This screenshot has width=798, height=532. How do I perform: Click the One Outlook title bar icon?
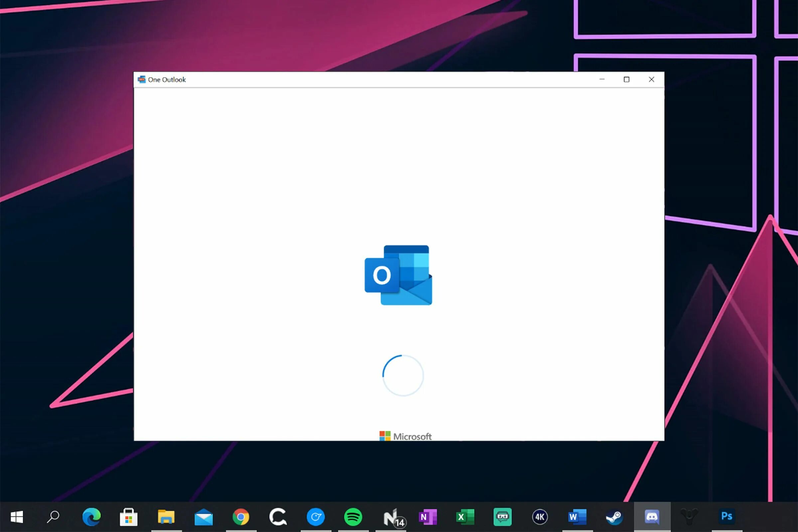pyautogui.click(x=142, y=79)
